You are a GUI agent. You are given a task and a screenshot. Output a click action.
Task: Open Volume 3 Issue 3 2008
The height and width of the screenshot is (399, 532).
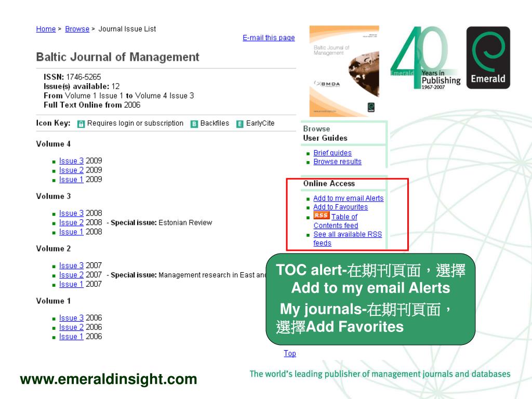(x=71, y=213)
